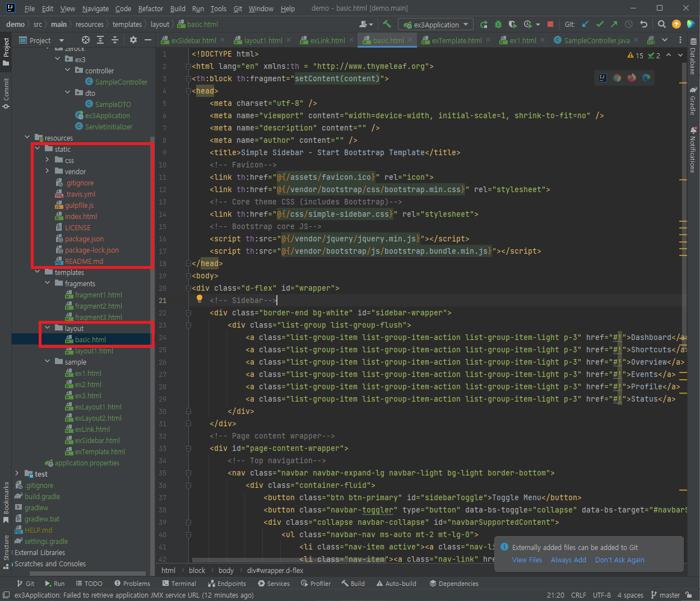
Task: Commit changes with the green checkmark
Action: 600,24
